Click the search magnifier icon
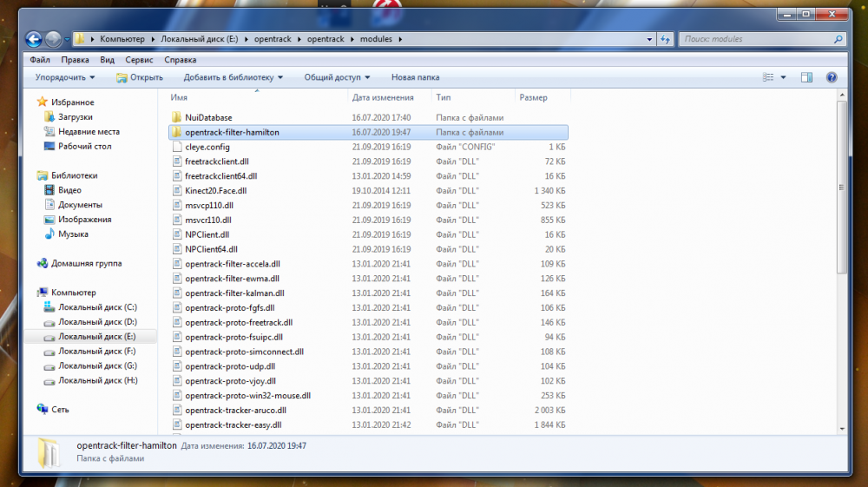The image size is (868, 487). pyautogui.click(x=838, y=39)
